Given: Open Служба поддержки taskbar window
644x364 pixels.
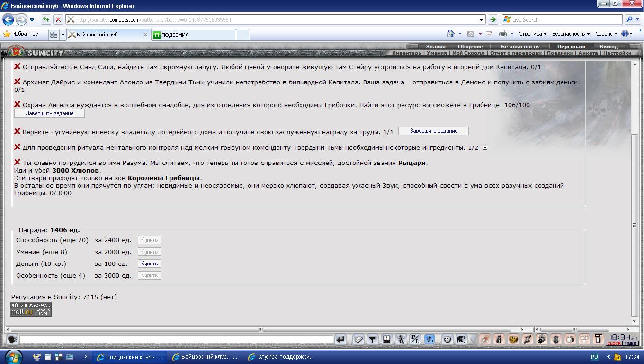Looking at the screenshot, I should (280, 357).
